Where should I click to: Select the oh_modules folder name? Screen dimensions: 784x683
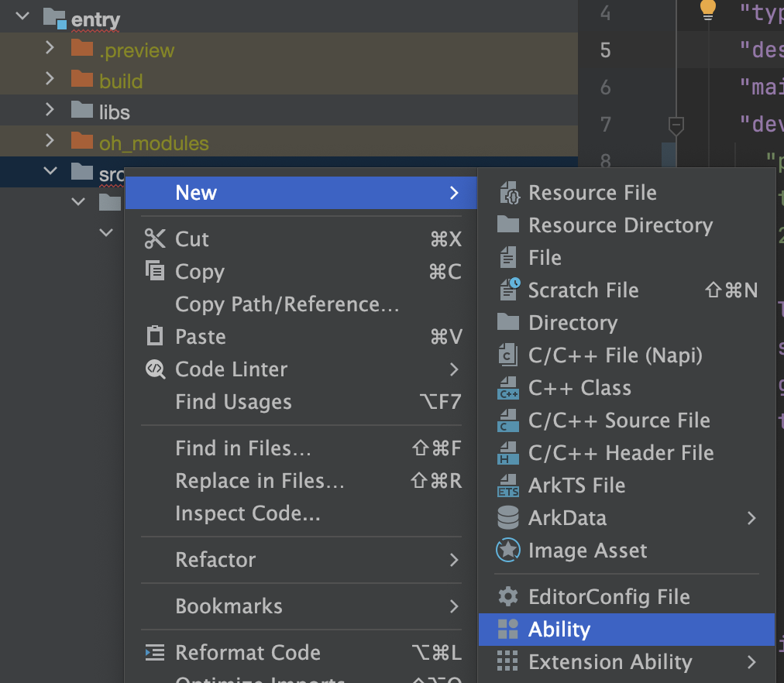pyautogui.click(x=154, y=143)
